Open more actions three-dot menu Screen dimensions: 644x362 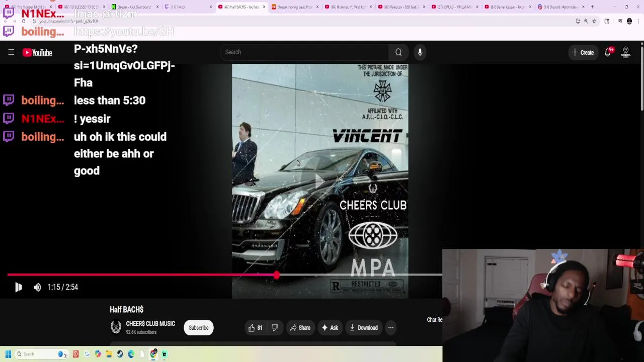390,328
